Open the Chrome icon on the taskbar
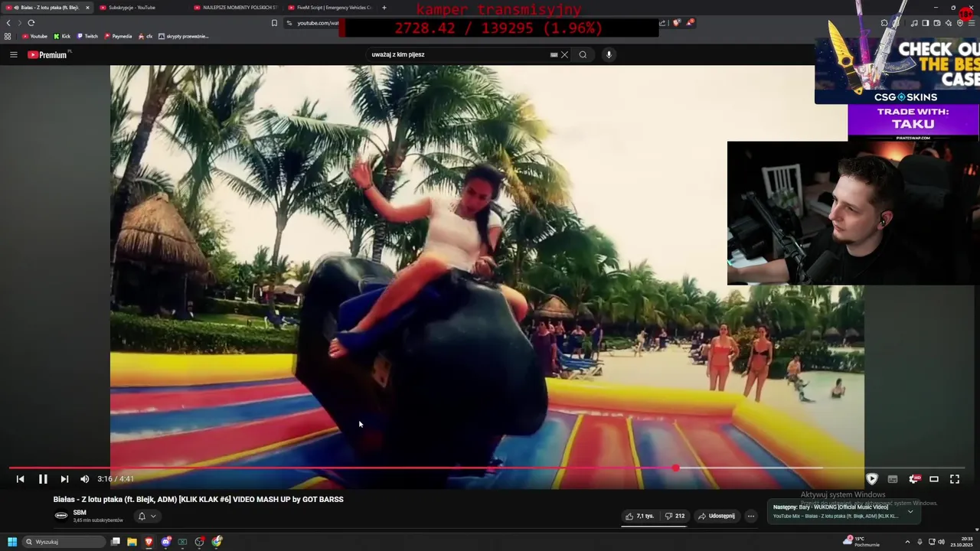This screenshot has height=551, width=980. pos(217,542)
